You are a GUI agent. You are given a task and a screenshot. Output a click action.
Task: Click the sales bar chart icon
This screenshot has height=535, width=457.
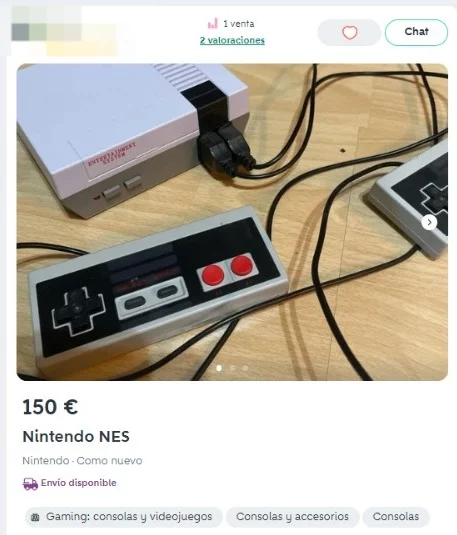[213, 24]
